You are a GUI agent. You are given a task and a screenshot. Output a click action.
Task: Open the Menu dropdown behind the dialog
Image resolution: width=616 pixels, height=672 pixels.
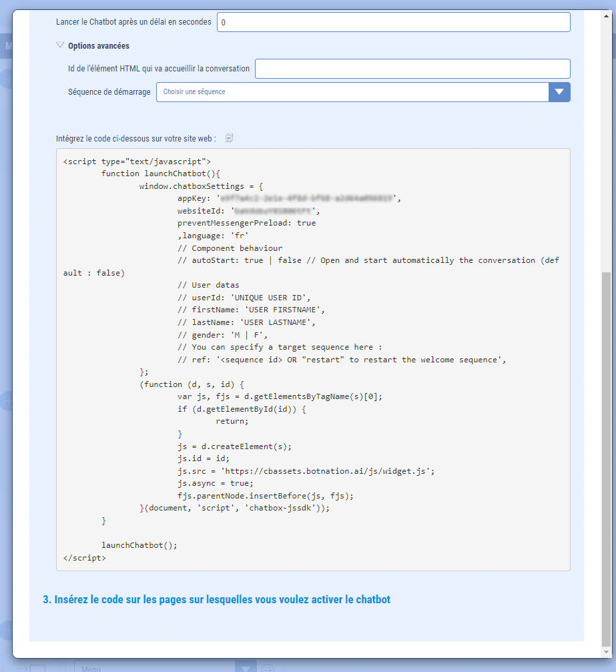click(155, 667)
